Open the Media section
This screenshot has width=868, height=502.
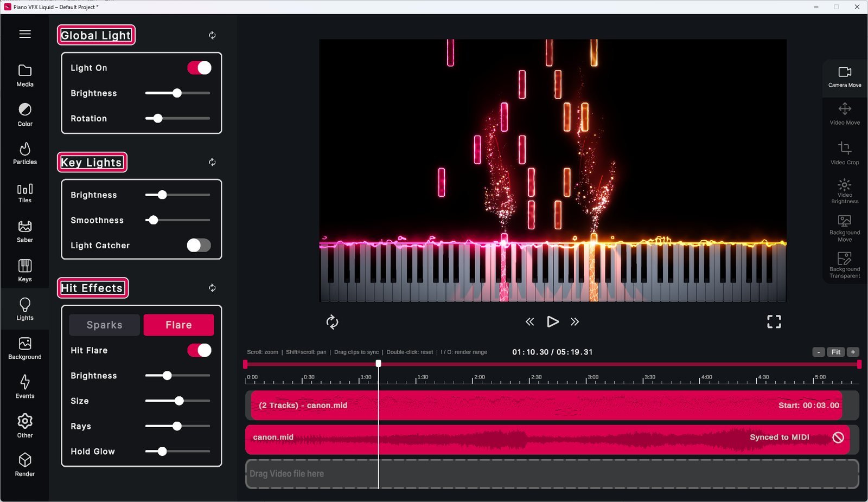click(25, 75)
